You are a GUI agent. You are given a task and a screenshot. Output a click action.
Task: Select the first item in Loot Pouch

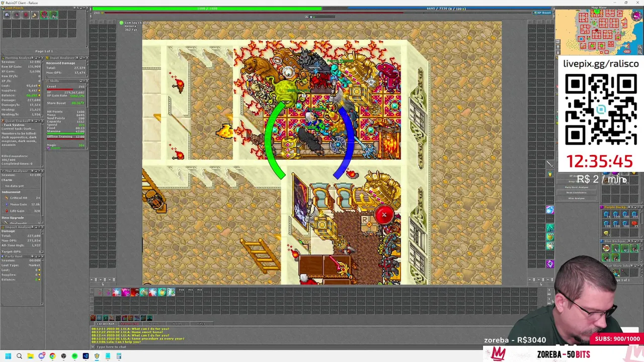7,15
